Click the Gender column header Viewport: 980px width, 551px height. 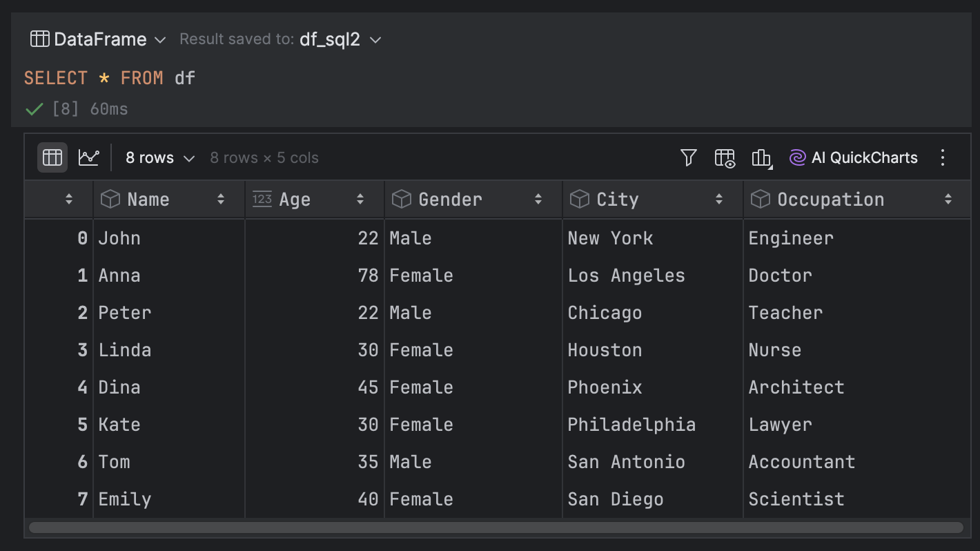coord(473,200)
